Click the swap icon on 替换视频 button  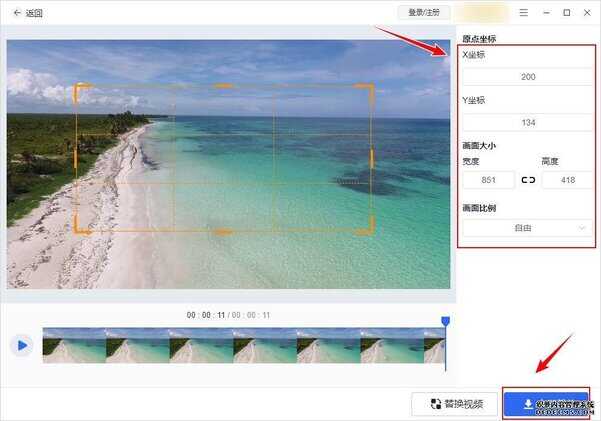click(x=436, y=404)
